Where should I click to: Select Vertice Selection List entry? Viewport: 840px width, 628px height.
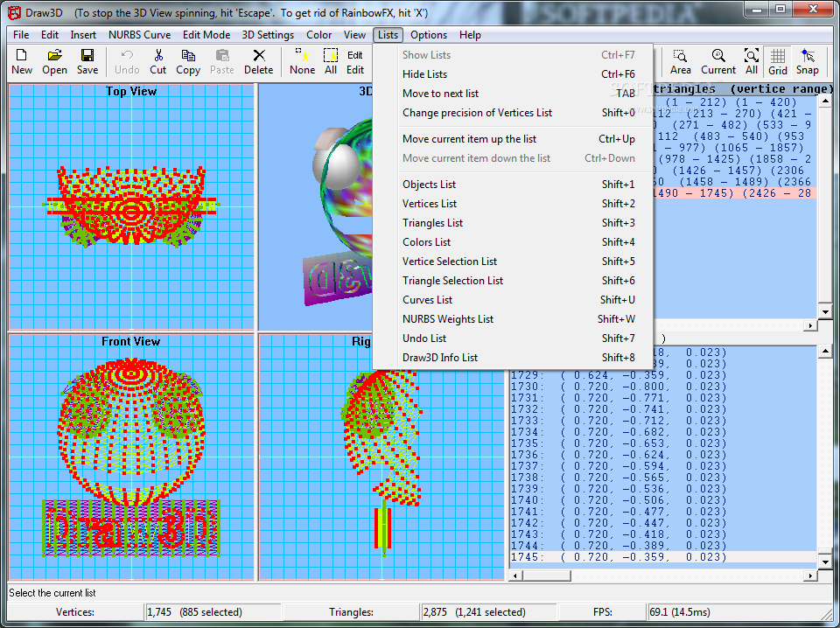(513, 262)
